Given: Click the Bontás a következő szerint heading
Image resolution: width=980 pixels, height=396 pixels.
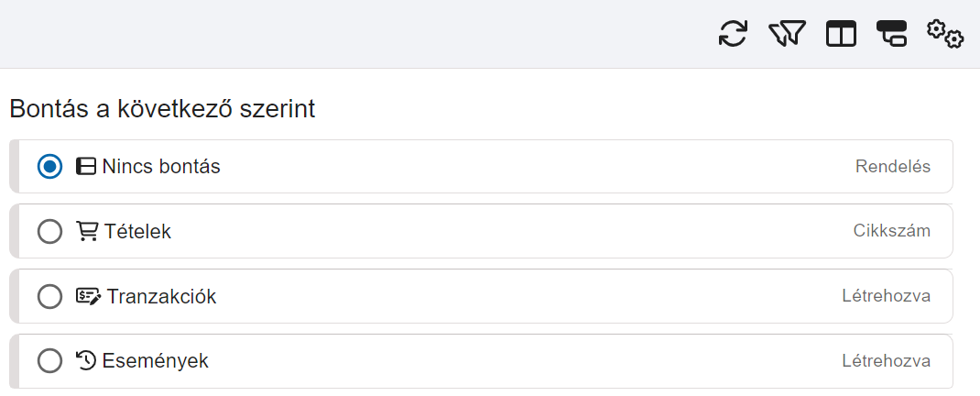Looking at the screenshot, I should point(162,109).
